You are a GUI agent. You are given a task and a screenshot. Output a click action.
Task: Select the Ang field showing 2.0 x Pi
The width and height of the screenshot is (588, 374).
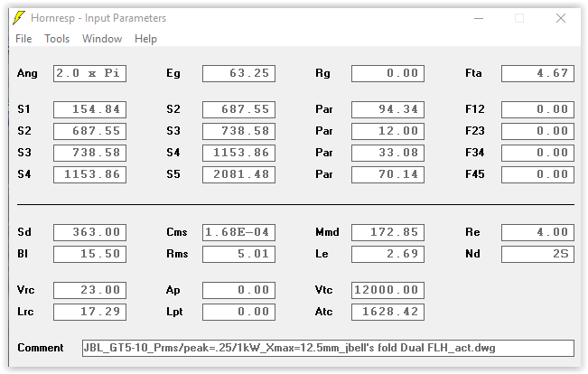coord(89,73)
